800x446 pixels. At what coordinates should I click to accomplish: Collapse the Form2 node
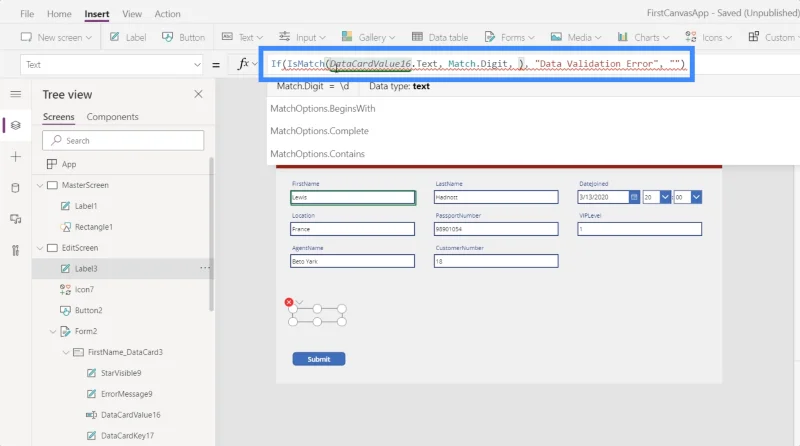[x=53, y=332]
